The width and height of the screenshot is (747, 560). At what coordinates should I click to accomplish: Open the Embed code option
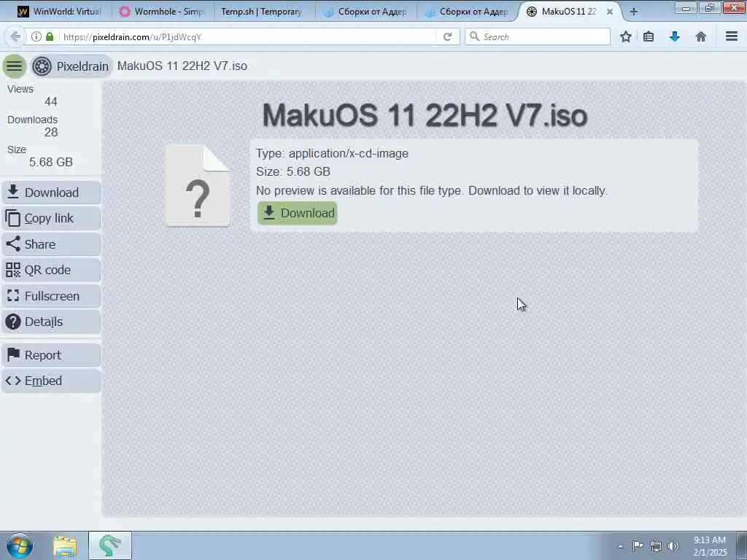(52, 381)
